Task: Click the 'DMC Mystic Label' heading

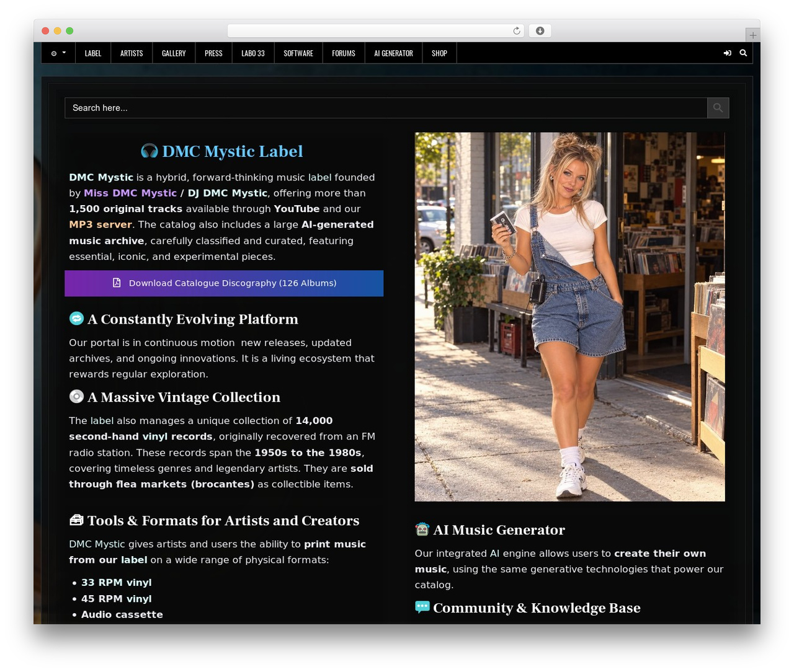Action: [233, 151]
